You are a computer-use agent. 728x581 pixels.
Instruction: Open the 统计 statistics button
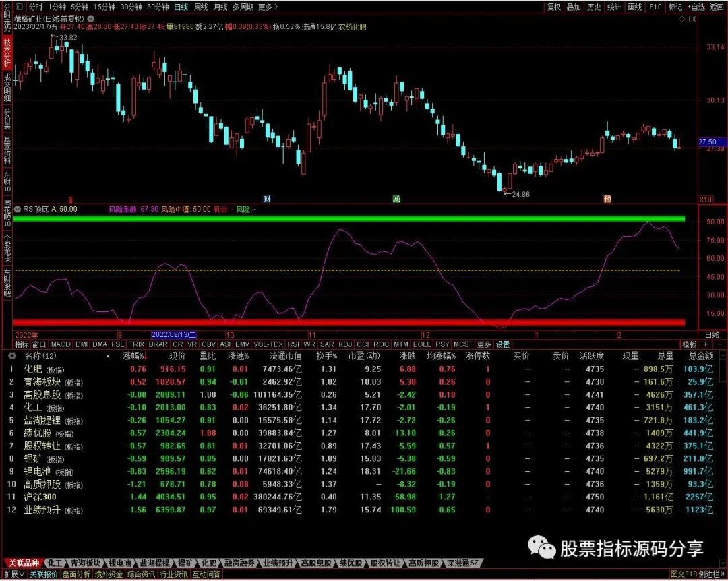point(614,7)
